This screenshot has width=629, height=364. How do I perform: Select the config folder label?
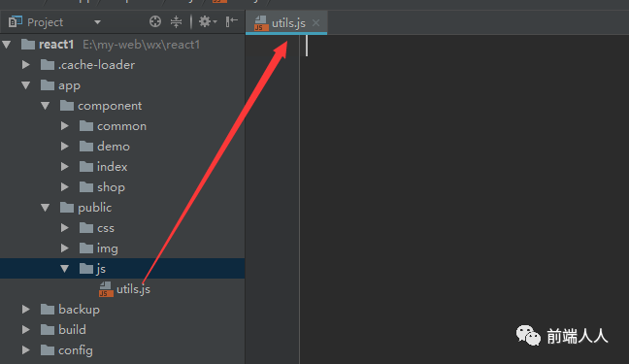tap(76, 350)
